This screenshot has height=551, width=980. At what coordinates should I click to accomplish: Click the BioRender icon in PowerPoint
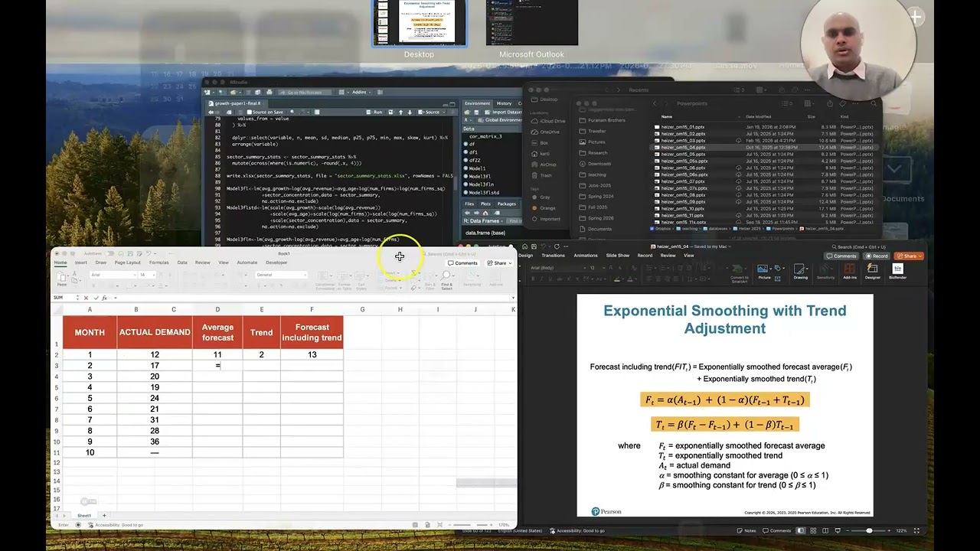coord(898,272)
